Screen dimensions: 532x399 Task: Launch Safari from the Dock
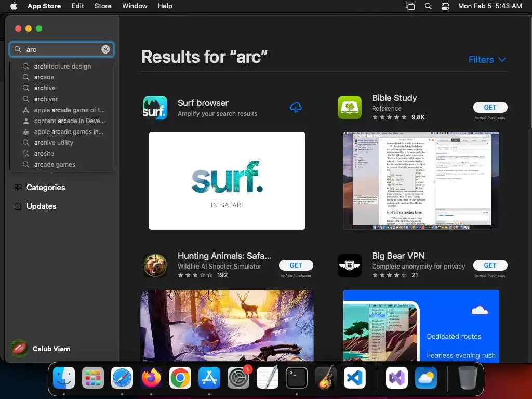(122, 378)
